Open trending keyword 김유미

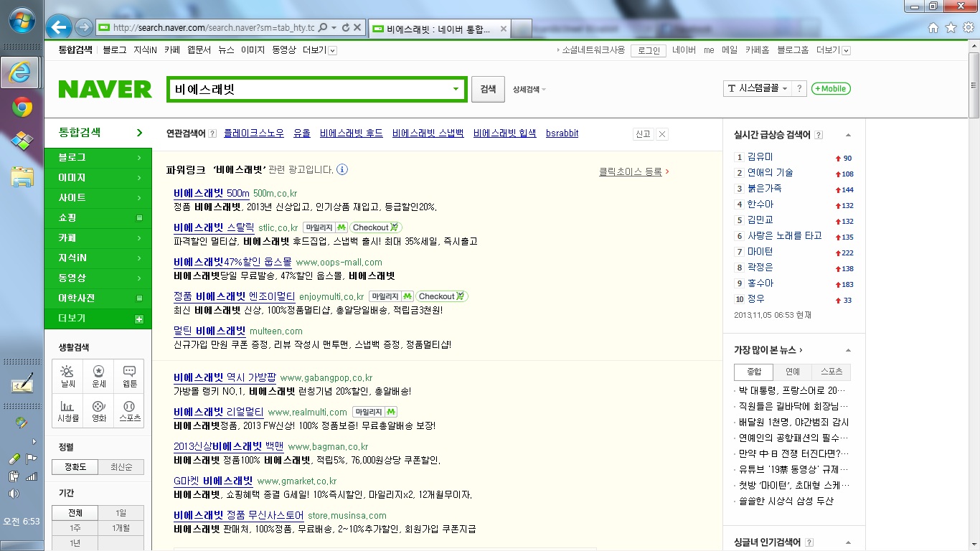click(x=760, y=156)
